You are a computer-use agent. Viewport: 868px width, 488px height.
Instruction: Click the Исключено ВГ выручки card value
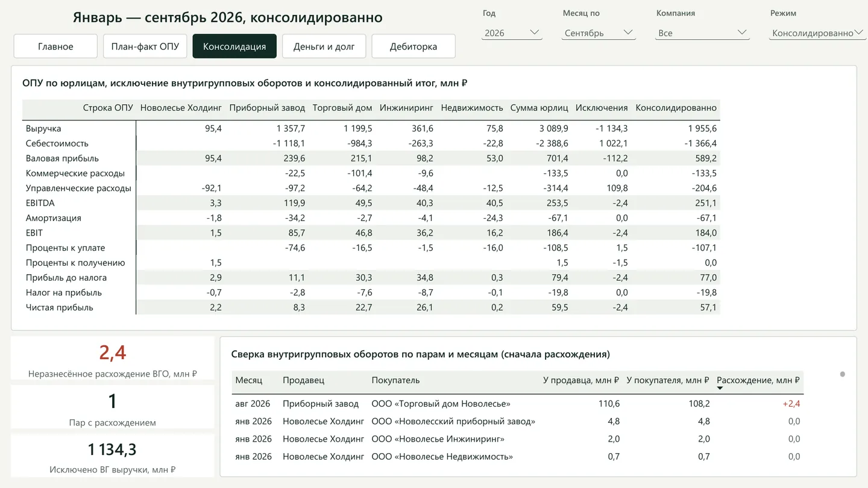[x=113, y=449]
